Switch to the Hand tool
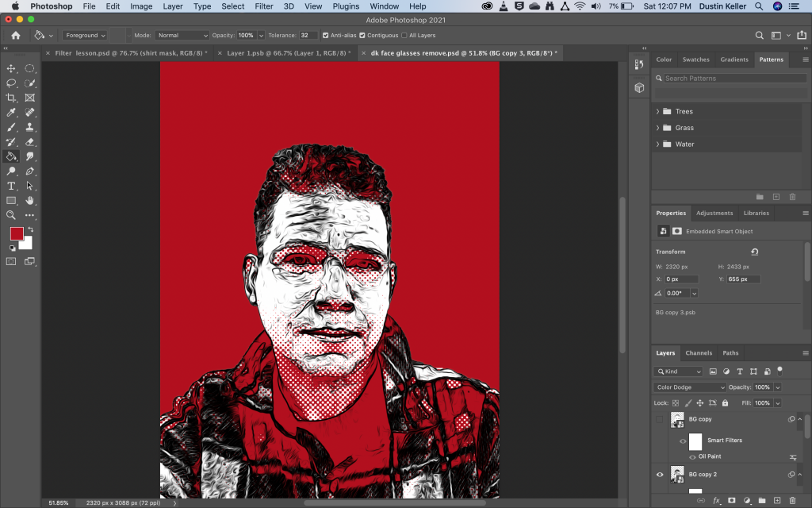Image resolution: width=812 pixels, height=508 pixels. coord(30,200)
